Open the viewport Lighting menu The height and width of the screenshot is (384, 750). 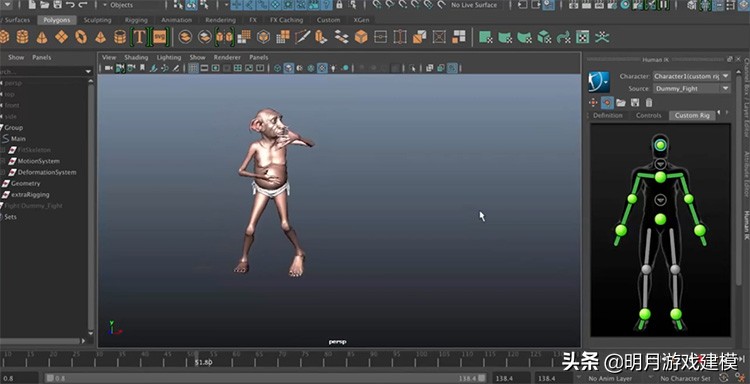tap(169, 57)
